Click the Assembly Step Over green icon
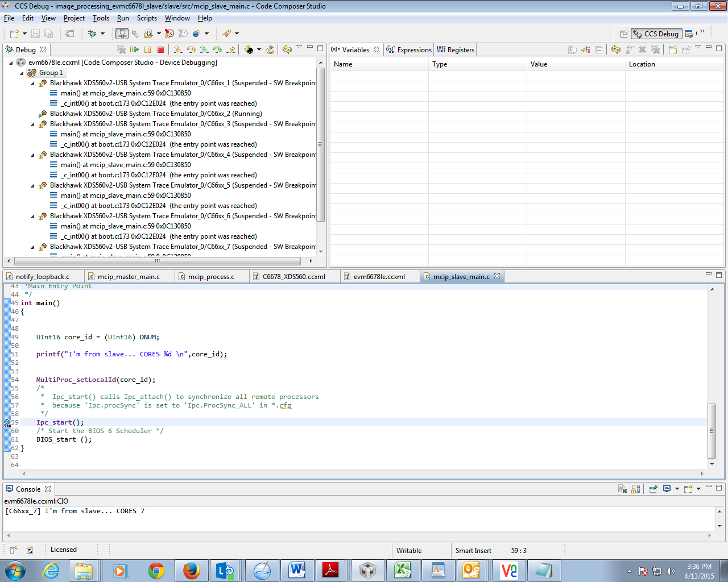Image resolution: width=728 pixels, height=582 pixels. [217, 50]
